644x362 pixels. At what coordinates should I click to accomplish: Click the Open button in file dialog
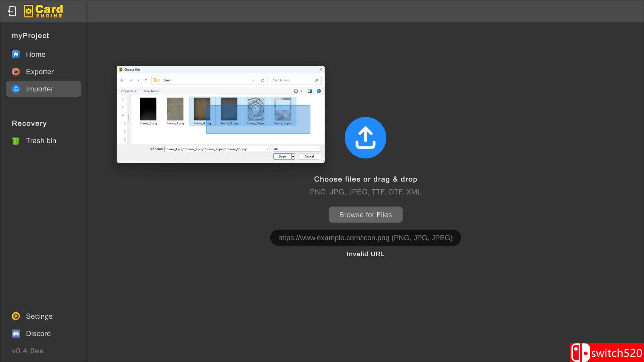[x=282, y=156]
